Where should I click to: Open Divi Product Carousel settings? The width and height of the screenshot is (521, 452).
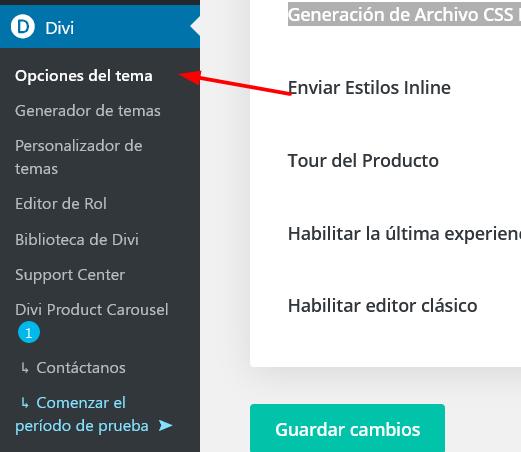point(92,310)
